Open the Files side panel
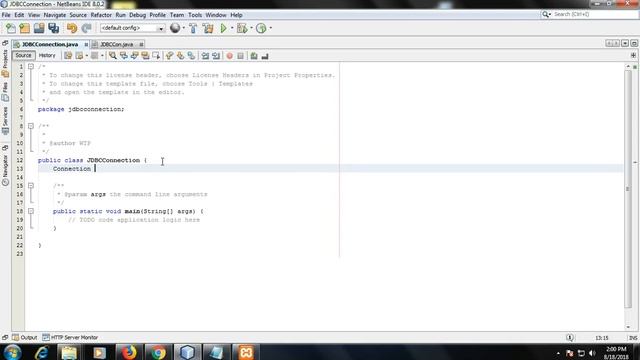The height and width of the screenshot is (360, 640). [x=5, y=91]
